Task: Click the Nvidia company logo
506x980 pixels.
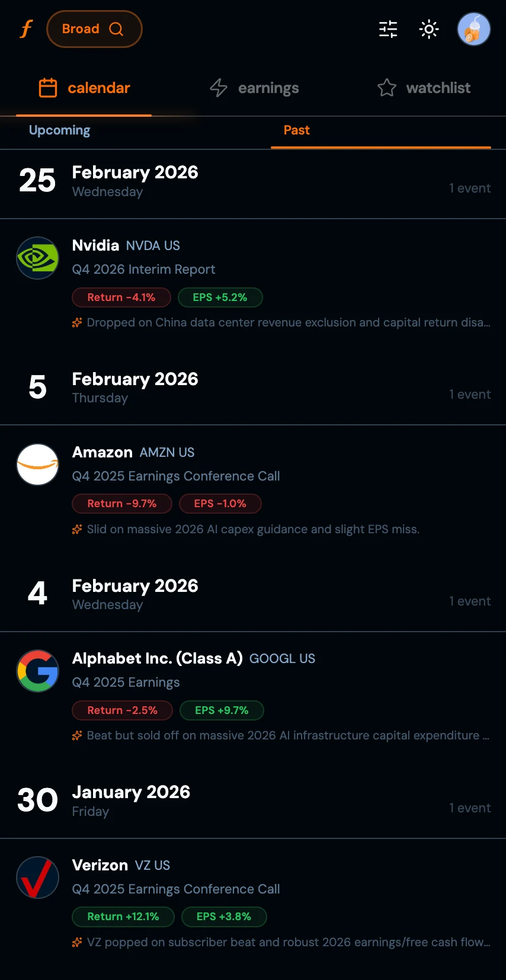Action: tap(37, 258)
